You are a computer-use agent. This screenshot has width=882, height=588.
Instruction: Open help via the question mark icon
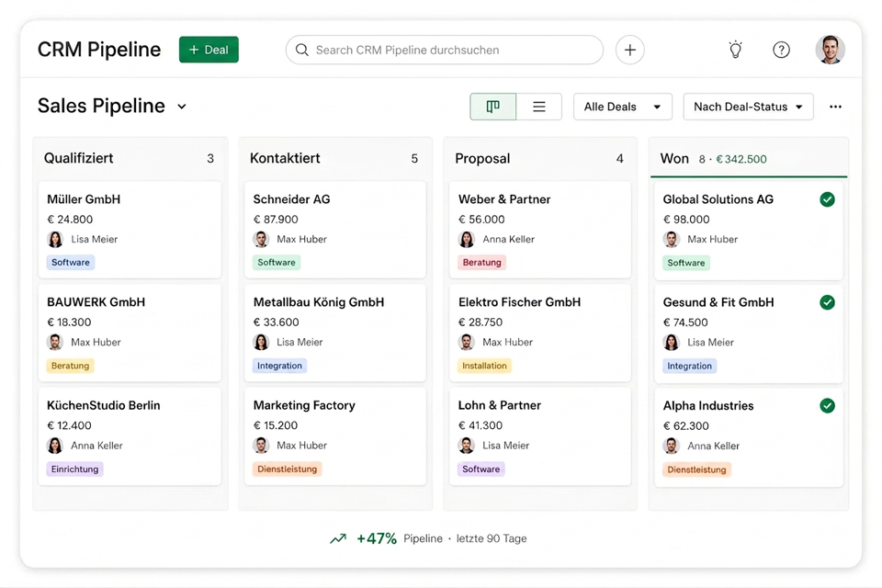pyautogui.click(x=781, y=51)
